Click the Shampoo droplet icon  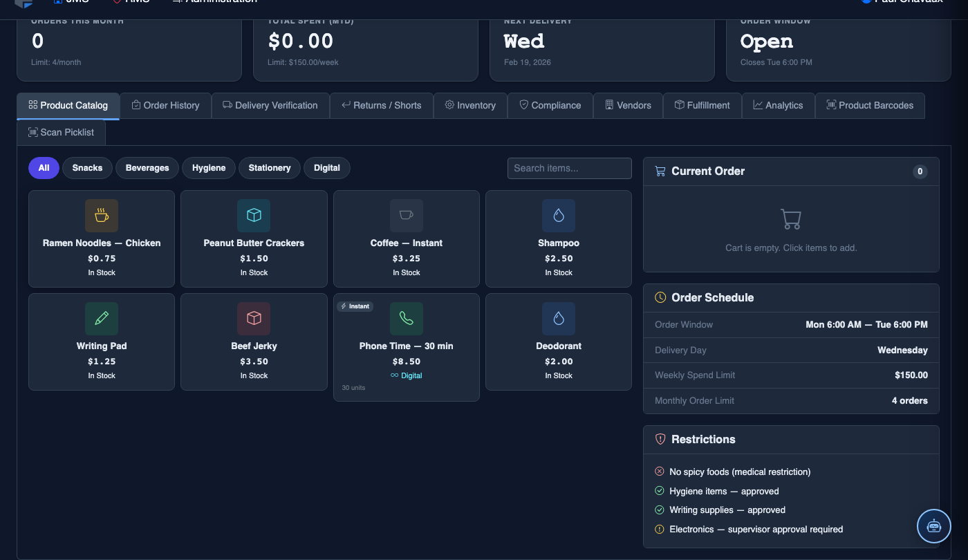tap(559, 216)
